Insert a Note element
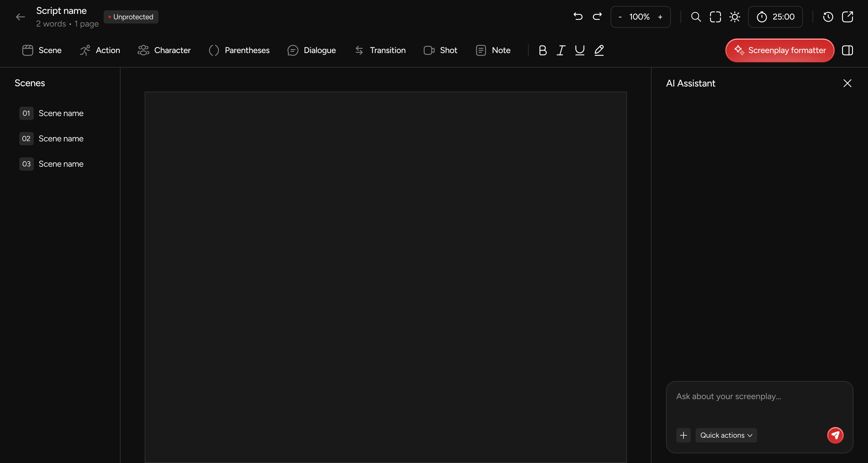The width and height of the screenshot is (868, 463). click(x=493, y=51)
